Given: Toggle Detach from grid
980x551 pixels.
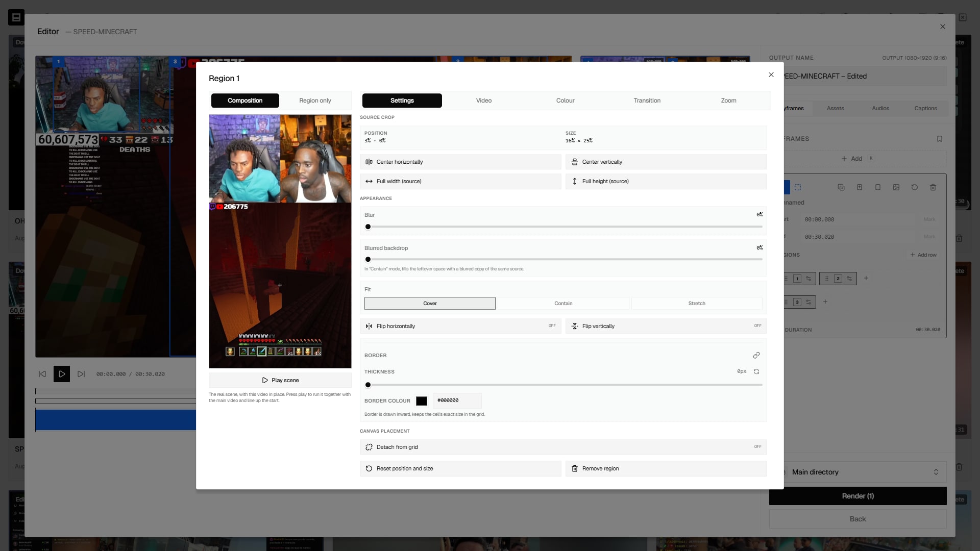Looking at the screenshot, I should pyautogui.click(x=563, y=447).
